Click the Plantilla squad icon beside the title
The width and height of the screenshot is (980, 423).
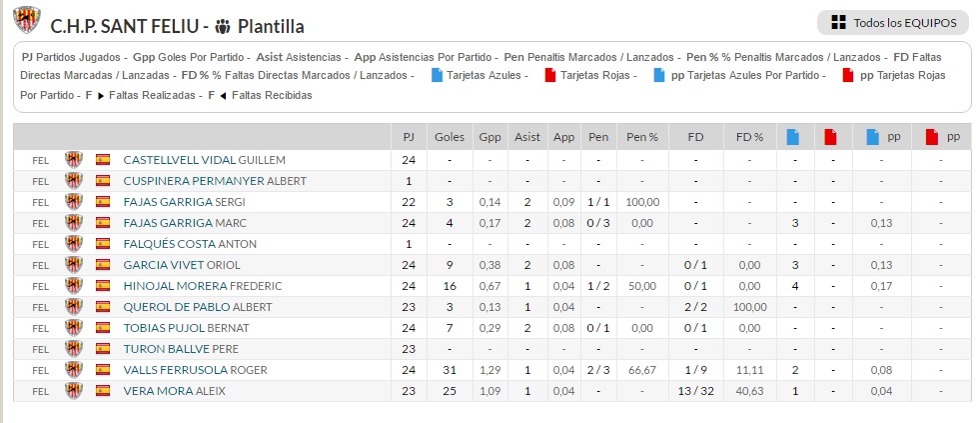tap(222, 27)
